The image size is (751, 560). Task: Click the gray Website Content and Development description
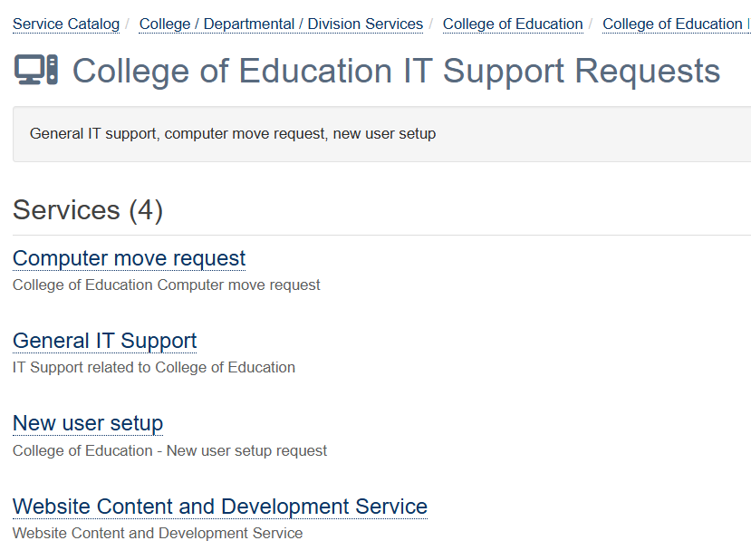click(x=158, y=534)
